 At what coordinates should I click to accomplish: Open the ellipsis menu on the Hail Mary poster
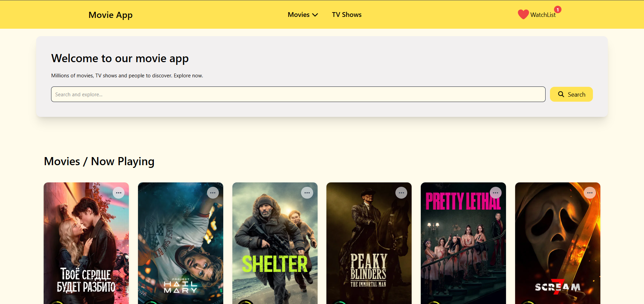tap(213, 193)
